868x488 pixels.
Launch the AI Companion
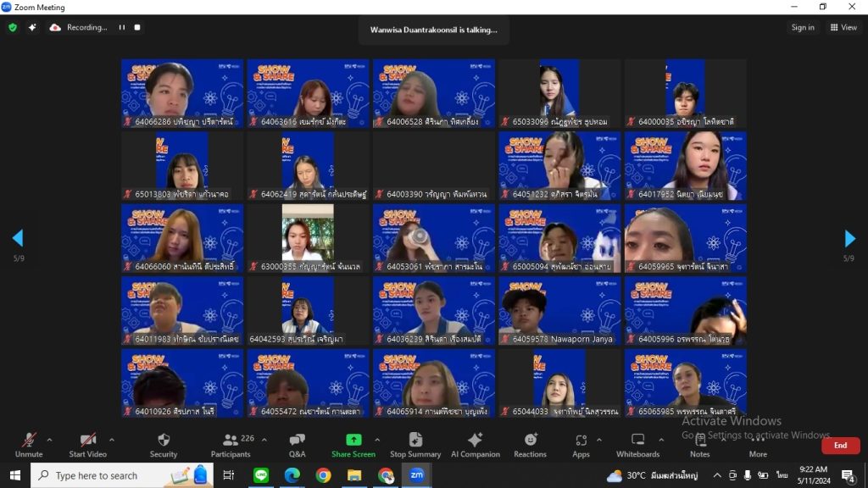tap(475, 446)
